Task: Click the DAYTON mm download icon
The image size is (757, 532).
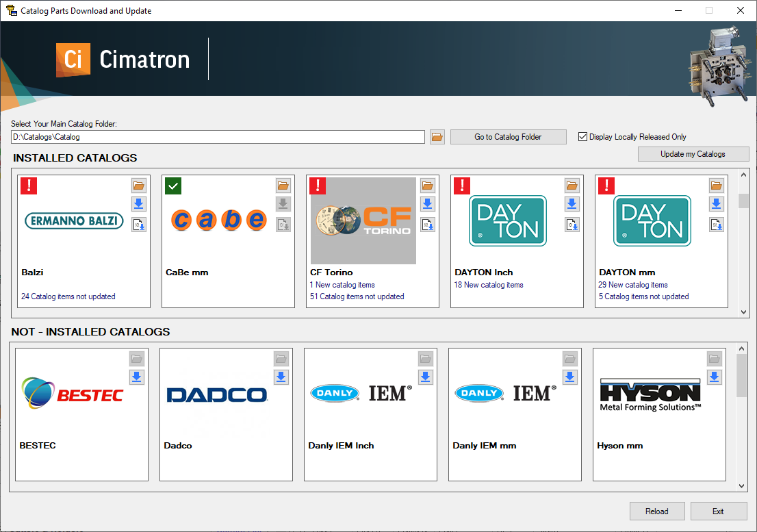Action: (717, 204)
